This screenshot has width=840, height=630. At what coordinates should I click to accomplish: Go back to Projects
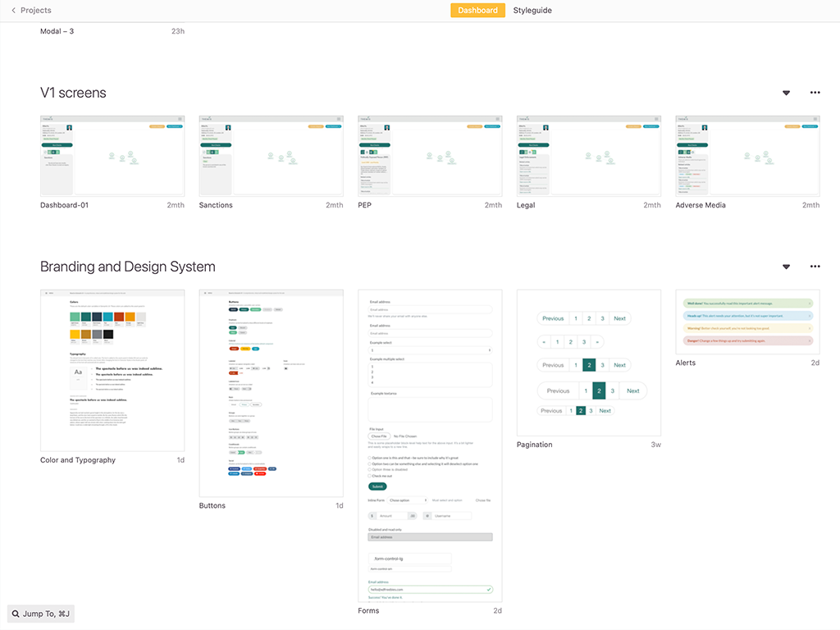(35, 11)
